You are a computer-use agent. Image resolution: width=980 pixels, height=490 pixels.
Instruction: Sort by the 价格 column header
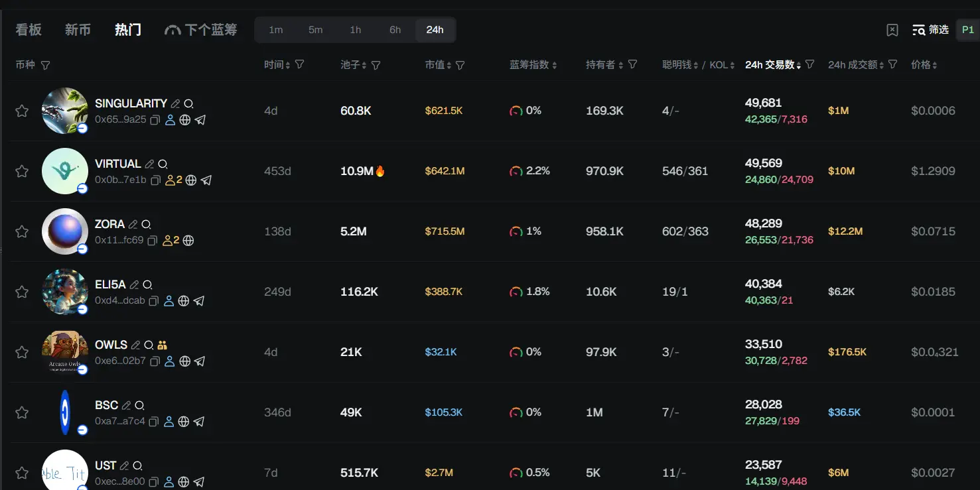pyautogui.click(x=924, y=65)
